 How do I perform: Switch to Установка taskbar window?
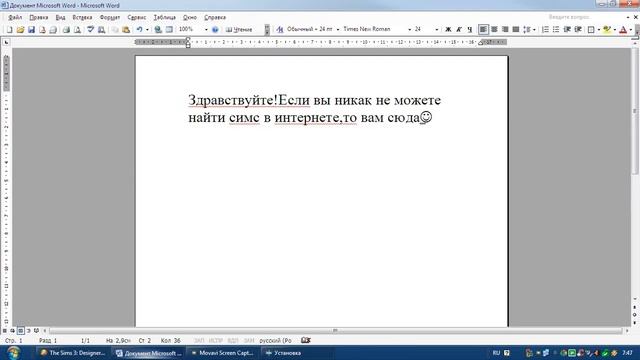tap(297, 353)
